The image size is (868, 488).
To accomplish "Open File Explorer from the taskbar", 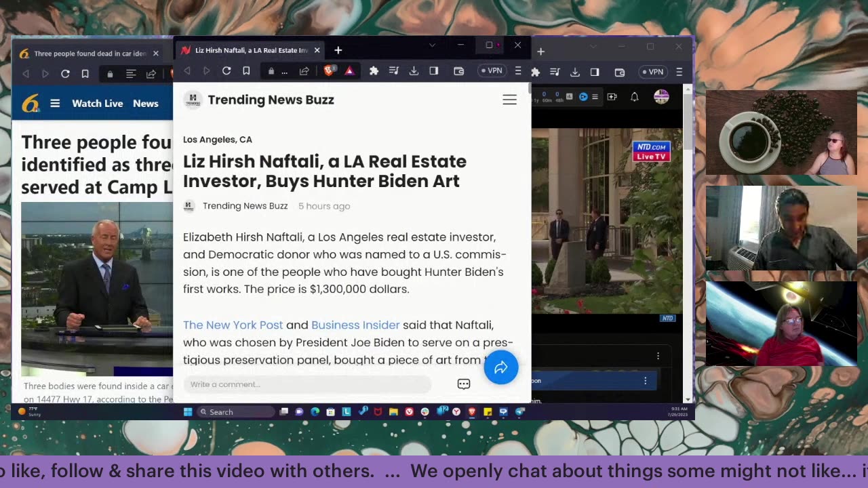I will pos(393,411).
